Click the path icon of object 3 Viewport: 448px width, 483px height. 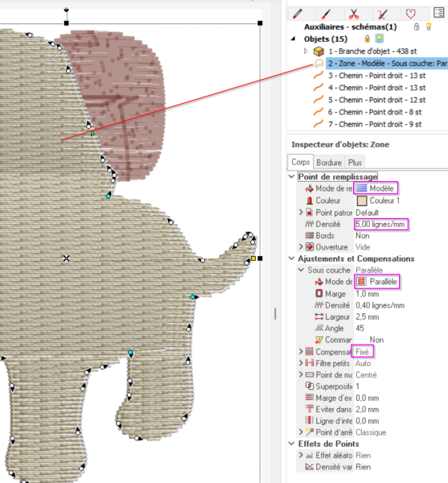[319, 76]
